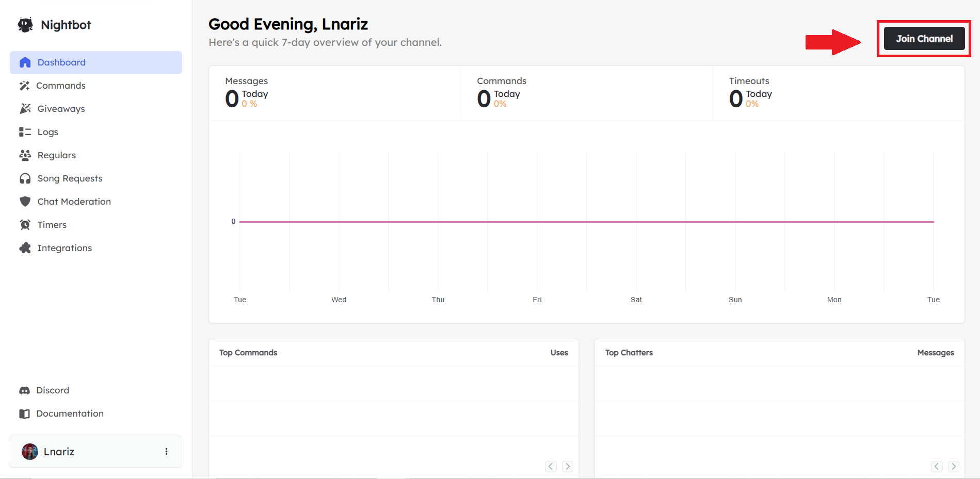980x479 pixels.
Task: Click the 7-day overview subtitle text
Action: point(325,42)
